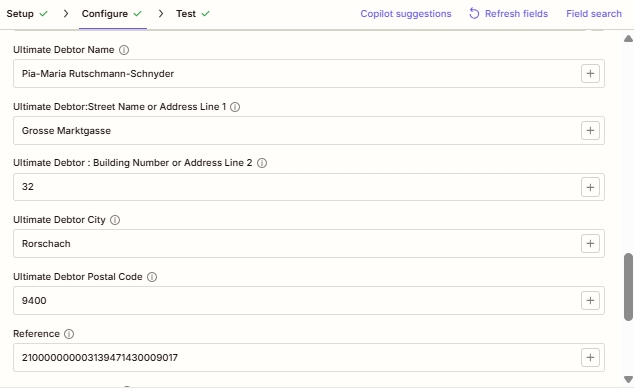Open Field search
Viewport: 634px width, 388px height.
[x=594, y=14]
